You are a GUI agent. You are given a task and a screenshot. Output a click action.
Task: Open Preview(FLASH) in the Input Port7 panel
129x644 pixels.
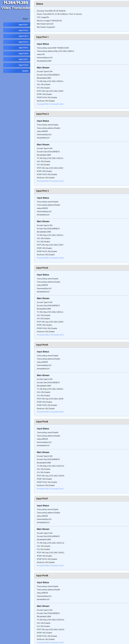(x=57, y=565)
